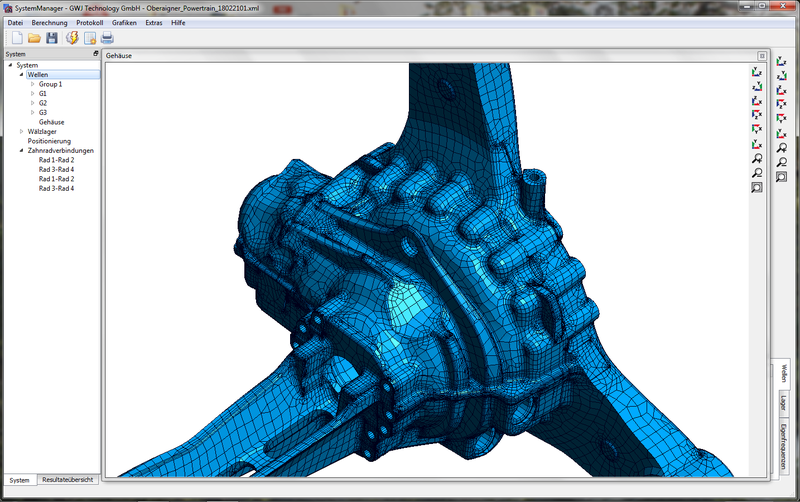The height and width of the screenshot is (502, 800).
Task: Save the project with the floppy disk icon
Action: point(51,38)
